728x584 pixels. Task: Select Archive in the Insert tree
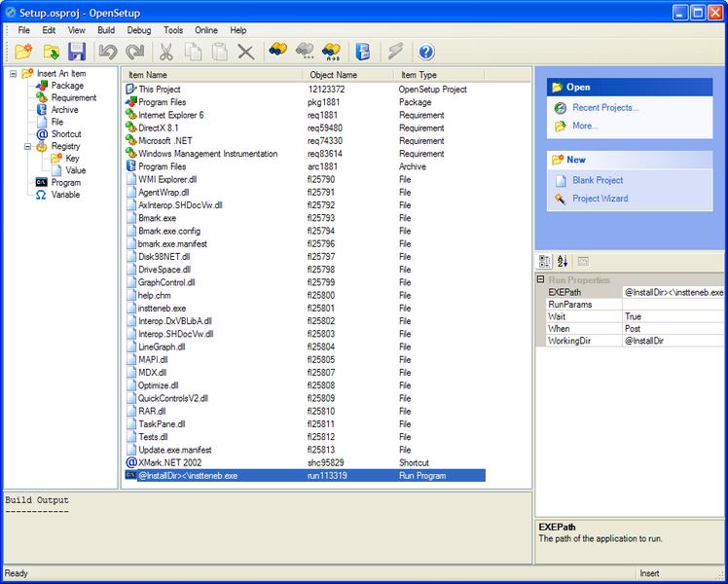[64, 110]
